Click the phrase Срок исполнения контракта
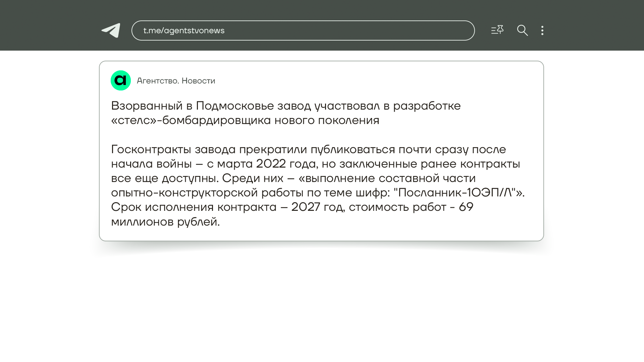This screenshot has width=644, height=362. coord(194,207)
